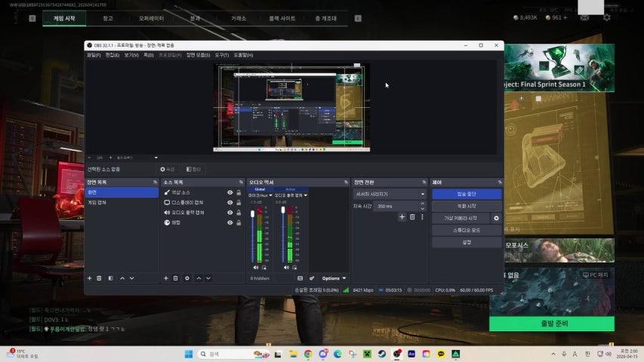Lock the 색상 소스 source
The image size is (644, 362).
coord(239,192)
